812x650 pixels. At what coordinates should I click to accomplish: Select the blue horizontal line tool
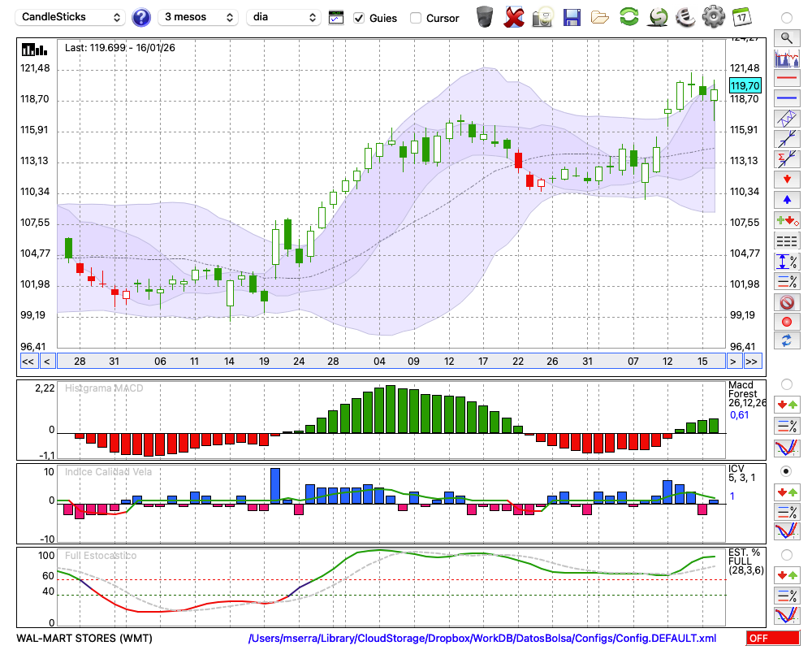[x=787, y=98]
